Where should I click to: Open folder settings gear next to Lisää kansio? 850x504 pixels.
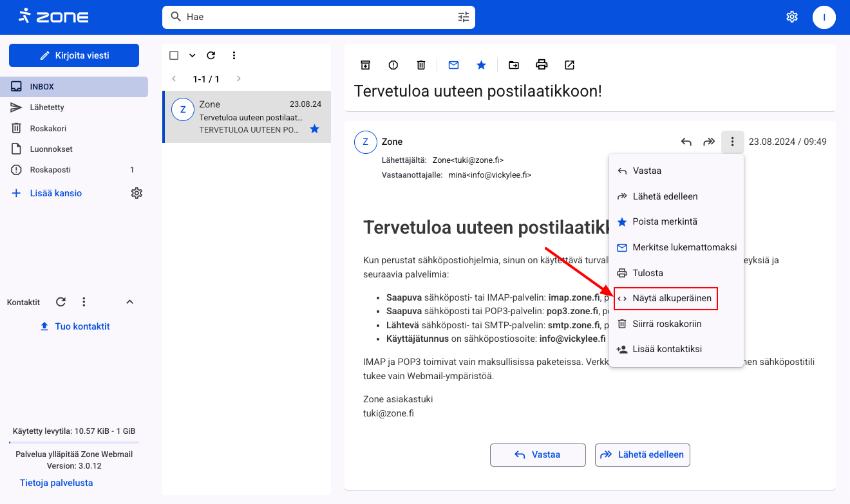pyautogui.click(x=137, y=193)
